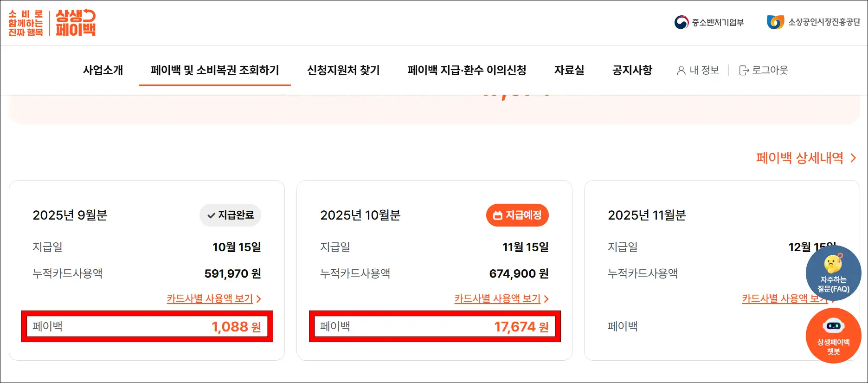View October's 카드사별 사용액 보기 link
The height and width of the screenshot is (383, 868).
[496, 299]
